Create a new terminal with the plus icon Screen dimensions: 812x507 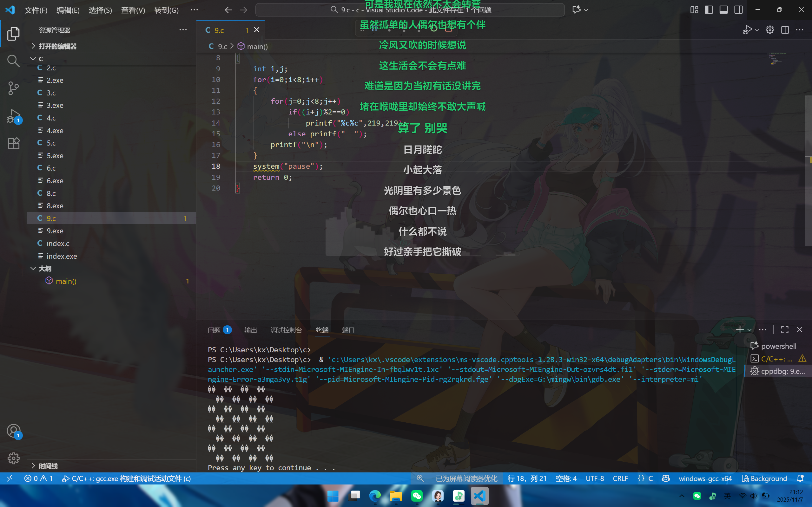click(740, 330)
